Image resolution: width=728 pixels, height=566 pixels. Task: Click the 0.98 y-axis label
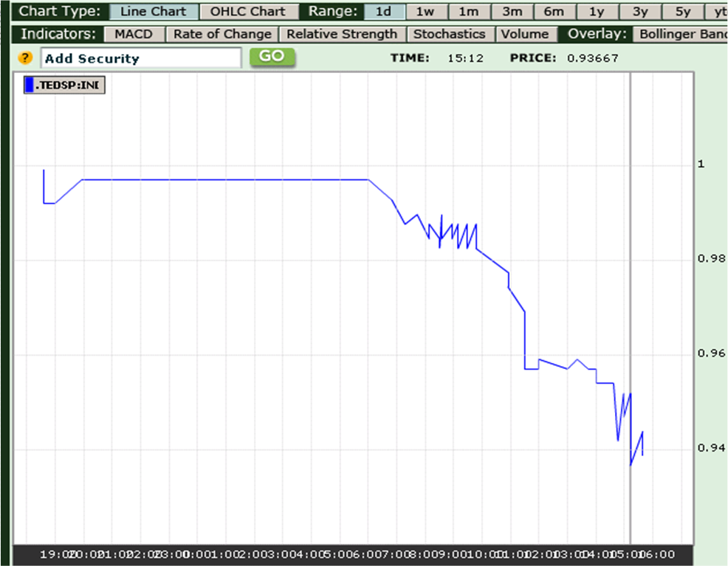[711, 258]
